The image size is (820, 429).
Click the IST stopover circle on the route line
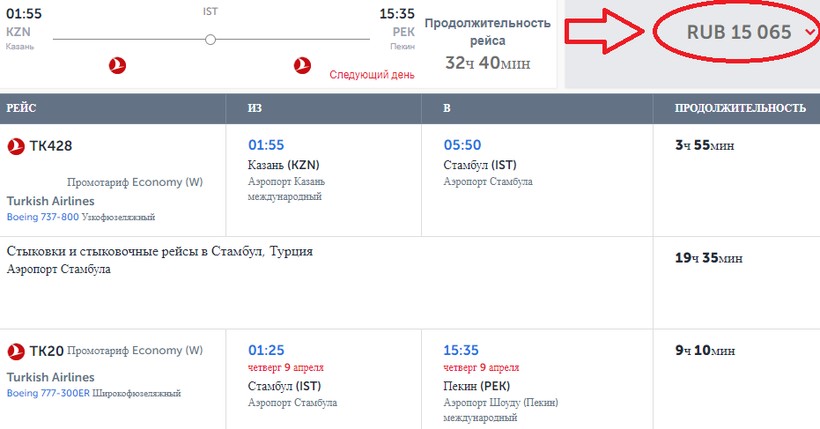click(x=210, y=39)
